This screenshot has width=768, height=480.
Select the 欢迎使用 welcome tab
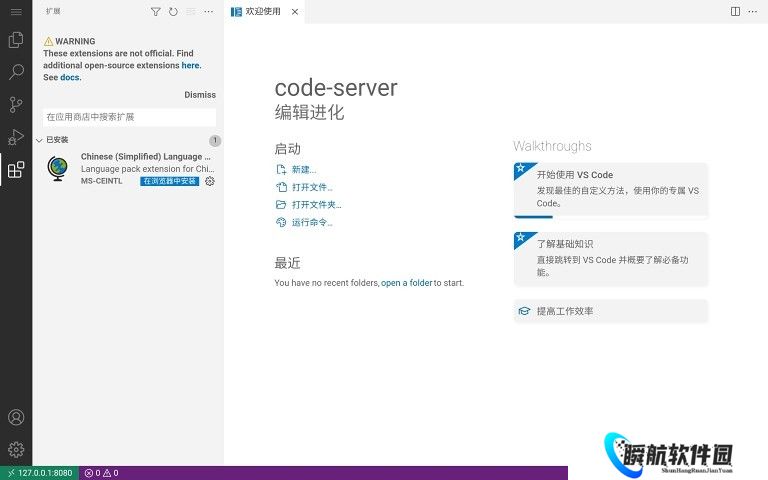264,11
